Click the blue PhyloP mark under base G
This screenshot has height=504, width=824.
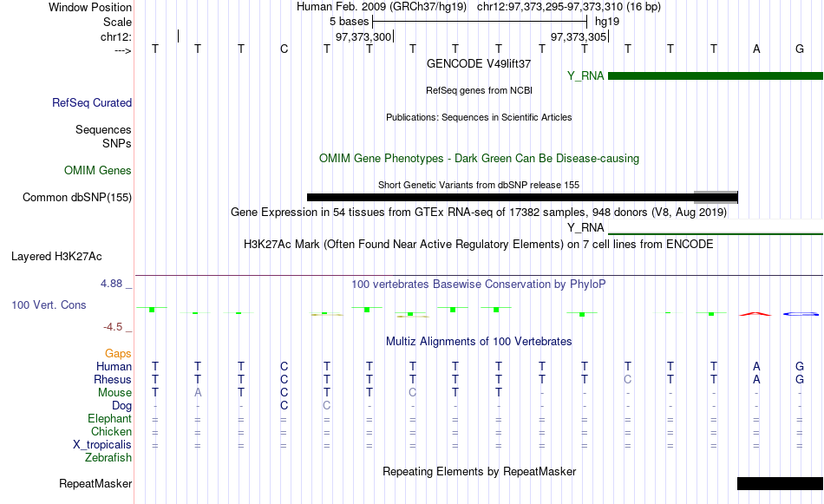tap(801, 314)
